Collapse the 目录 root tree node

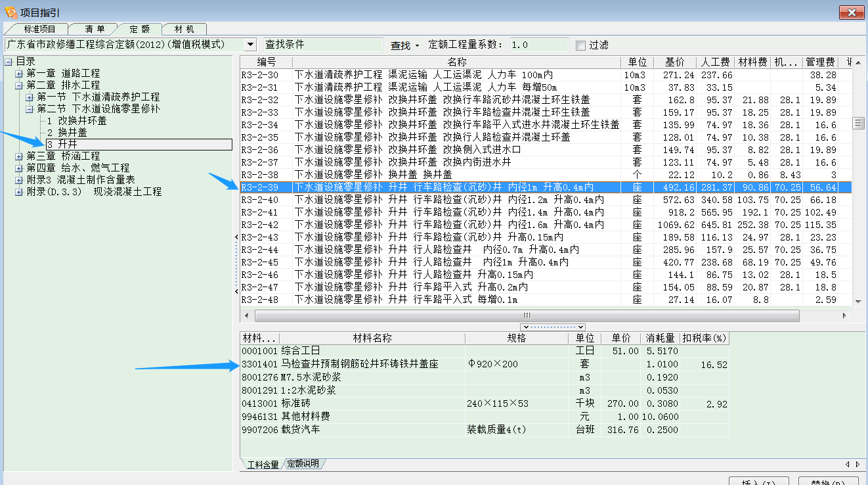(x=9, y=62)
